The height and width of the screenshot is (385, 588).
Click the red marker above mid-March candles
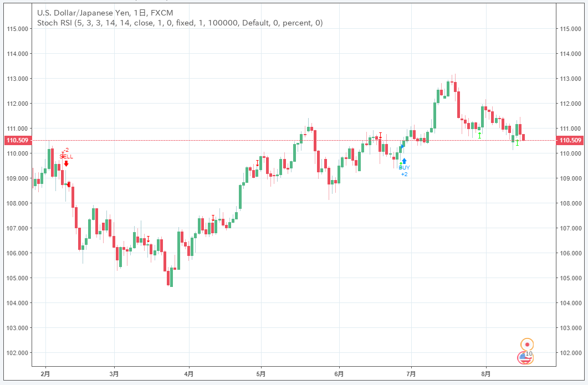pos(148,239)
